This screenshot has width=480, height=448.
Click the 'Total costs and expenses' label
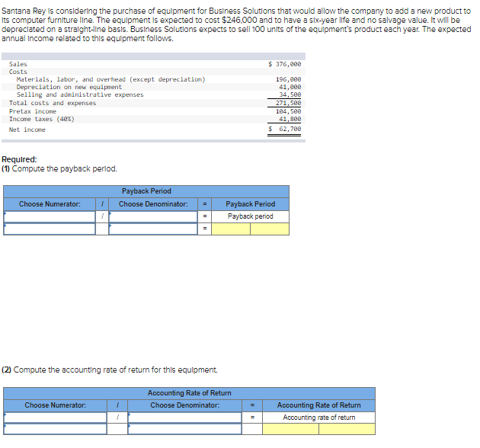[53, 103]
